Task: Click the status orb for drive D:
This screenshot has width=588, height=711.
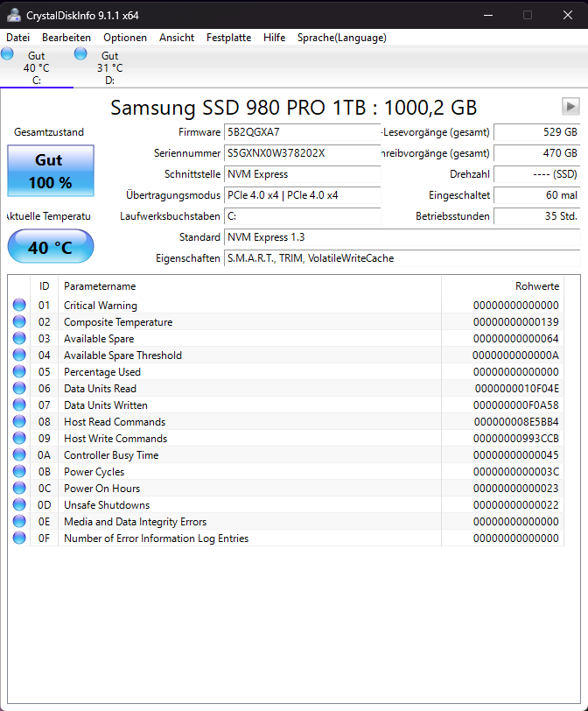Action: [80, 53]
